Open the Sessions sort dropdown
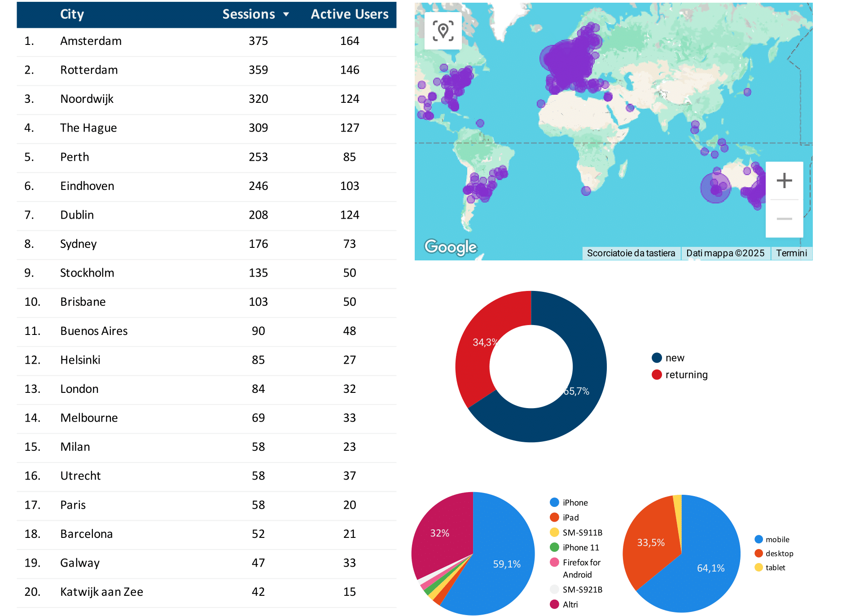Screen dimensions: 842x616 tap(287, 14)
